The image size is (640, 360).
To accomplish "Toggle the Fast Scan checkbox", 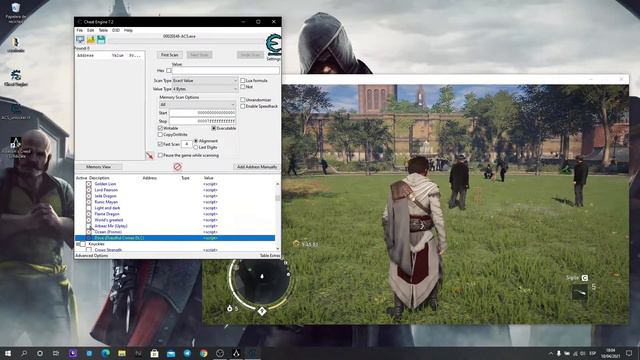I will pos(160,144).
